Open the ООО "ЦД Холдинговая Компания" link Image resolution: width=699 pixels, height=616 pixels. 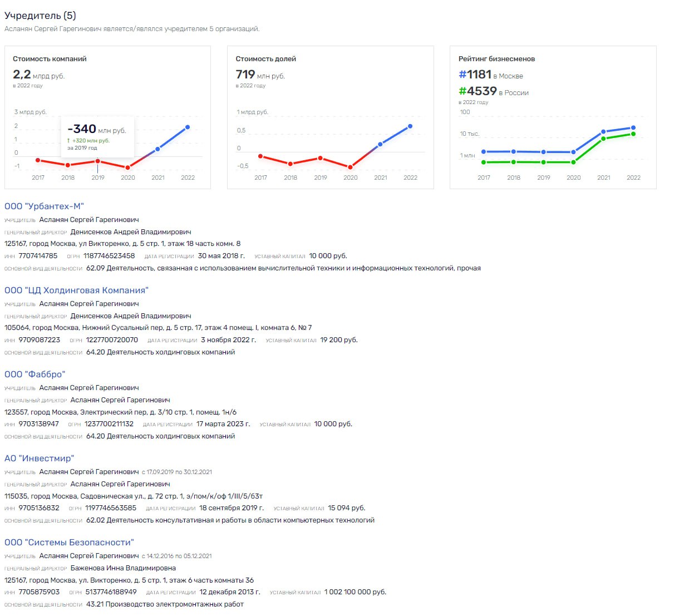[x=76, y=290]
